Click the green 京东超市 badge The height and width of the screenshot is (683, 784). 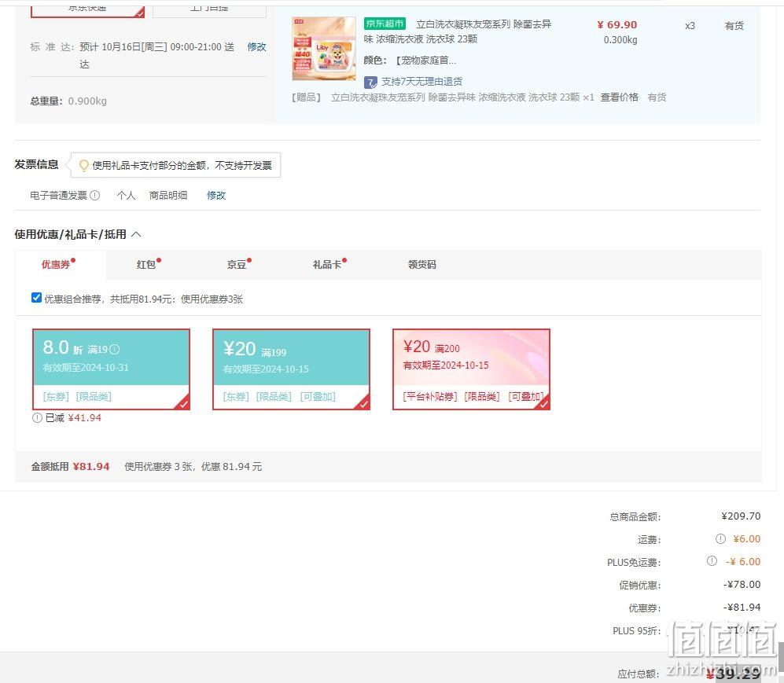click(385, 24)
